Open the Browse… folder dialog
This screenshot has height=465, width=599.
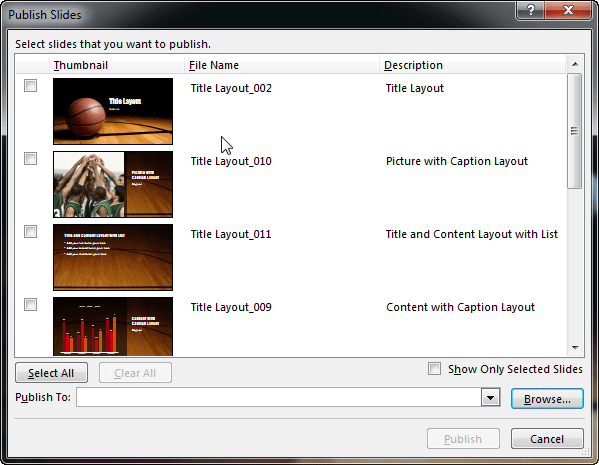coord(547,399)
